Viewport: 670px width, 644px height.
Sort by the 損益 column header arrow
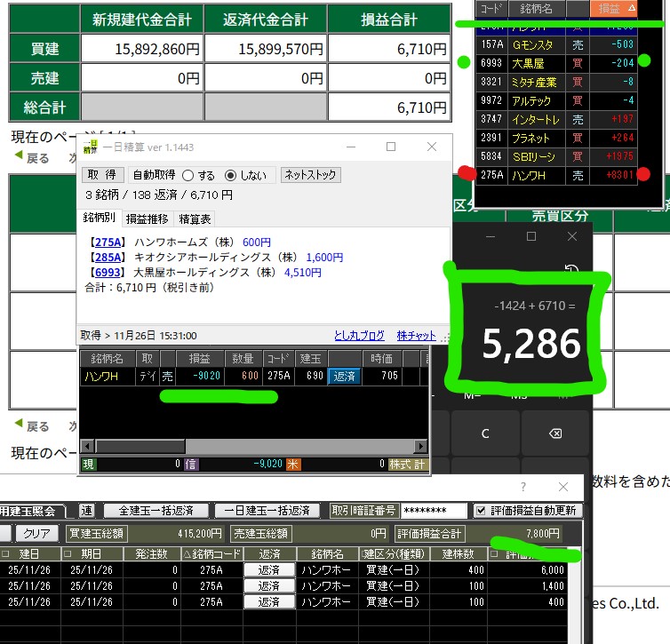coord(632,8)
